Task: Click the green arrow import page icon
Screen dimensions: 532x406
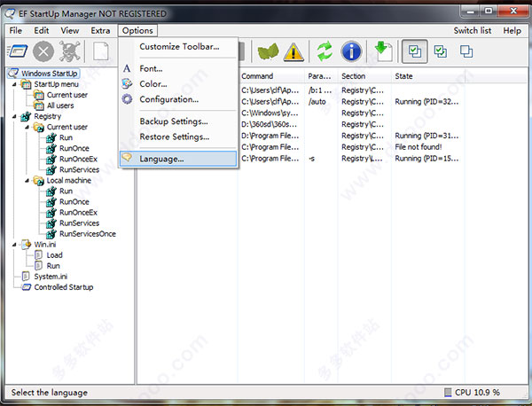Action: 383,51
